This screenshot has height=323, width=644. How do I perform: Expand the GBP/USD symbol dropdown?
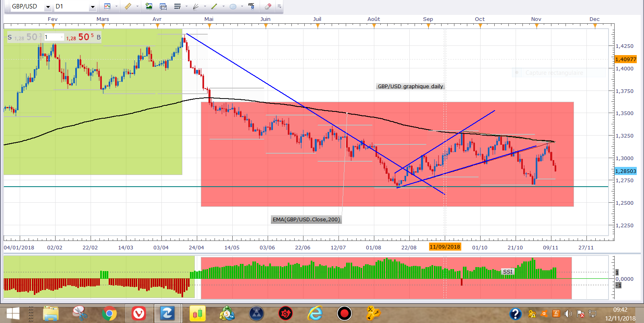[48, 7]
